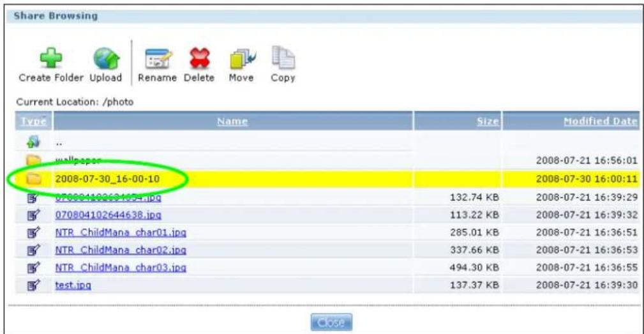
Task: Click the Create Folder label
Action: 51,78
